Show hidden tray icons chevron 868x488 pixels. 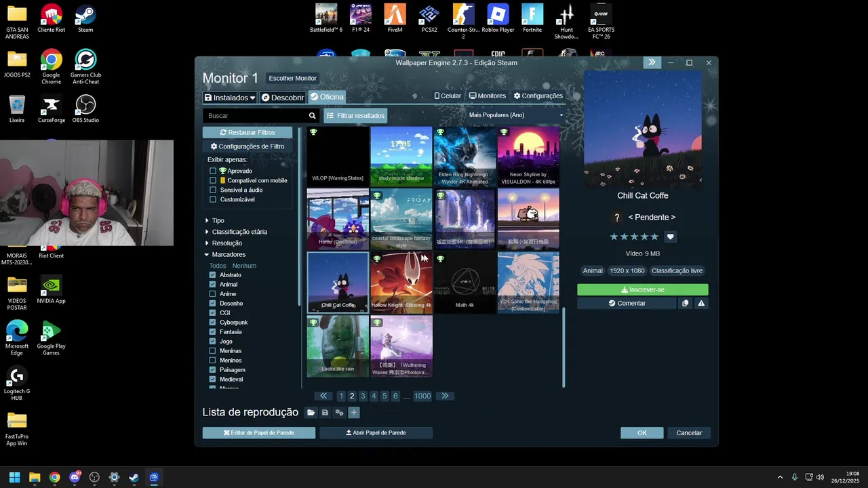point(780,477)
